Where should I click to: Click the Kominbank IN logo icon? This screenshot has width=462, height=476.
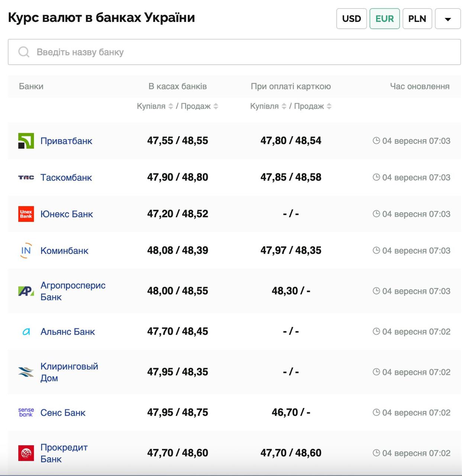[26, 251]
